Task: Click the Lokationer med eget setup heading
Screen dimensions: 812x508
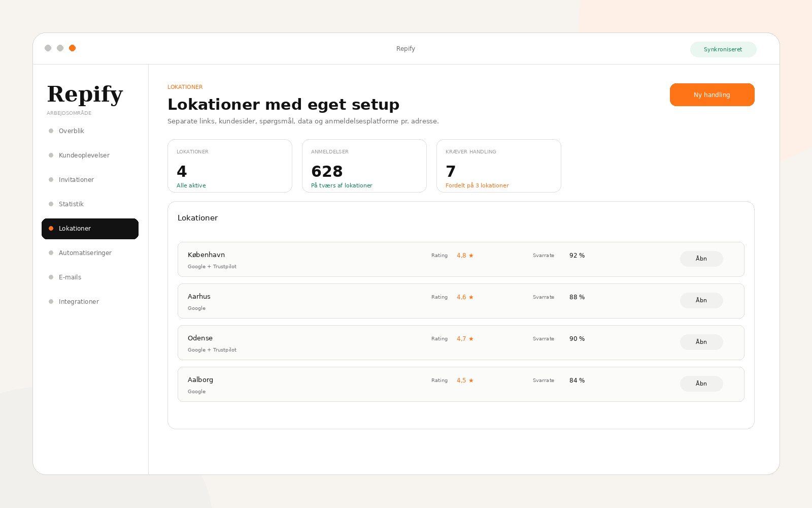Action: (284, 104)
